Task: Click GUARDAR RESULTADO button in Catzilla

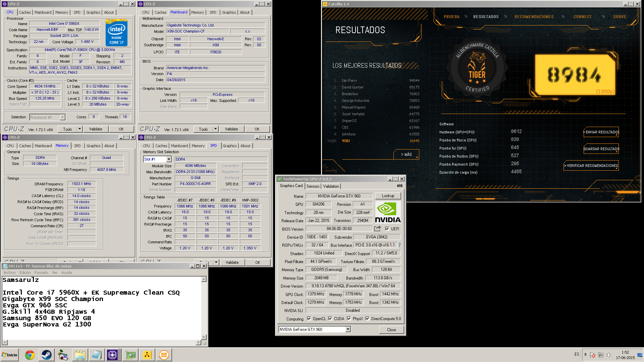Action: 601,149
